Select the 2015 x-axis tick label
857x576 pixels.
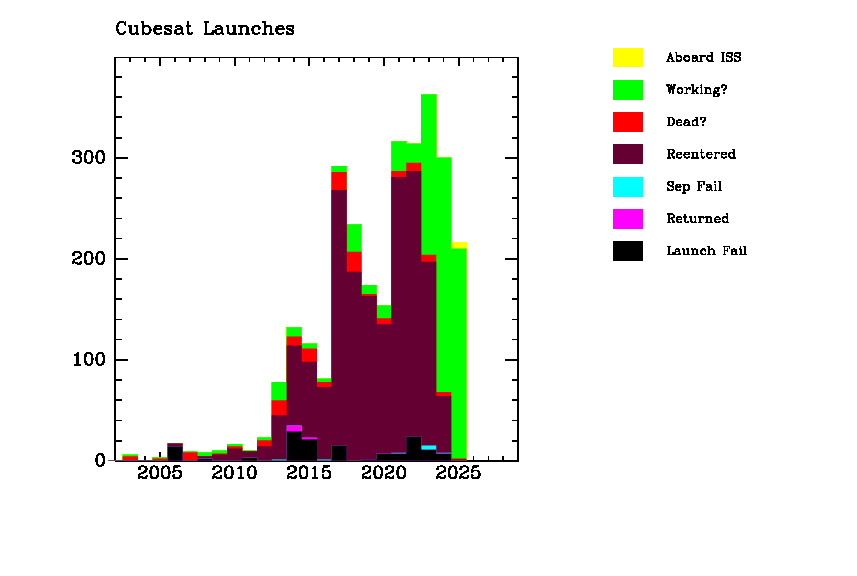pyautogui.click(x=309, y=473)
